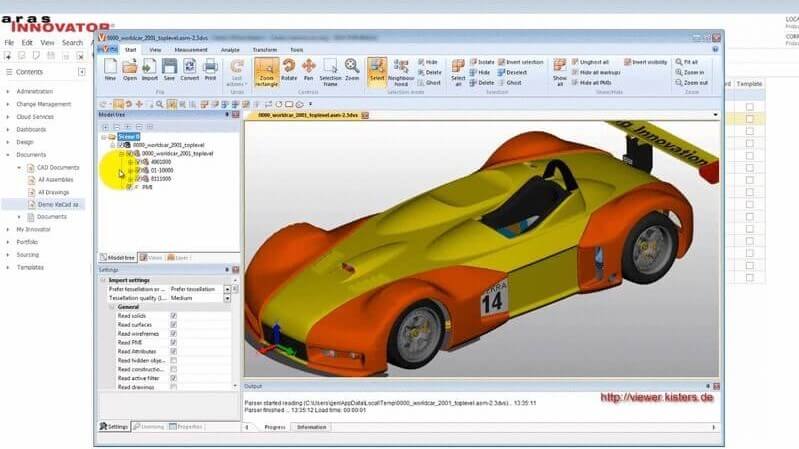Click the Show all icon

[560, 72]
